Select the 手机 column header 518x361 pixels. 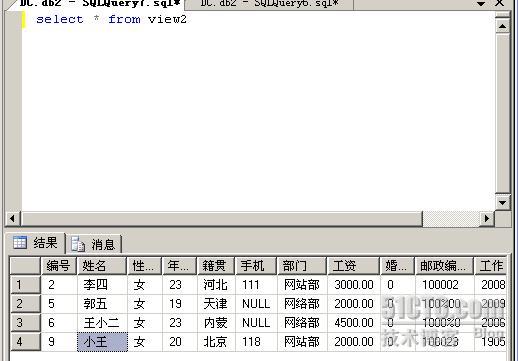(256, 266)
